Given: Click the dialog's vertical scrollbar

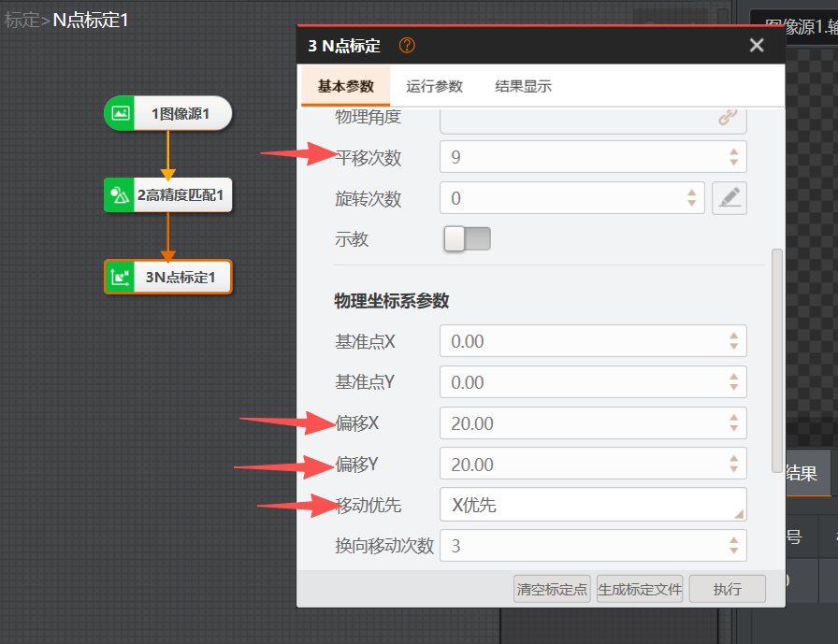Looking at the screenshot, I should click(776, 360).
